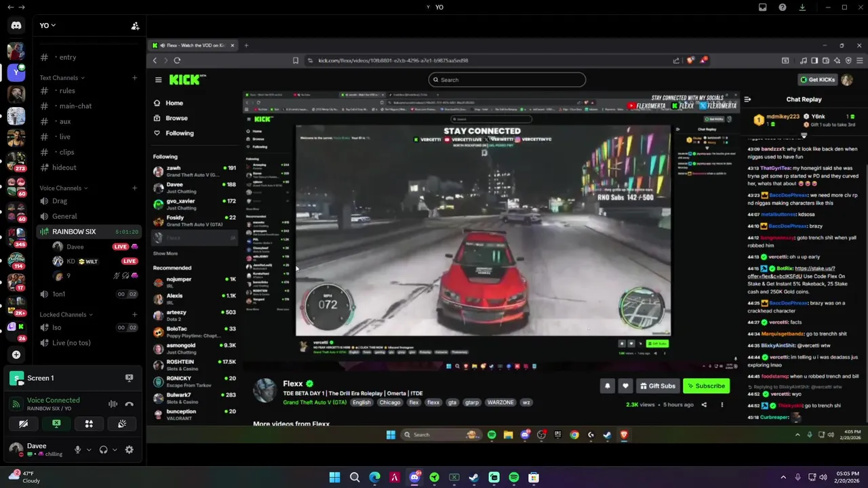Open the soundboard panel
This screenshot has width=868, height=488.
click(x=122, y=424)
